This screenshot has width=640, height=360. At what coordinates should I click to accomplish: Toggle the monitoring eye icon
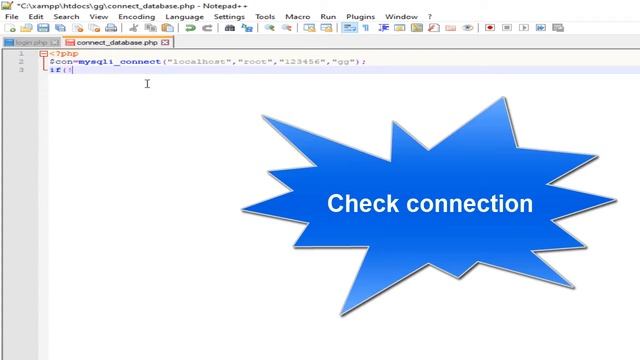468,28
